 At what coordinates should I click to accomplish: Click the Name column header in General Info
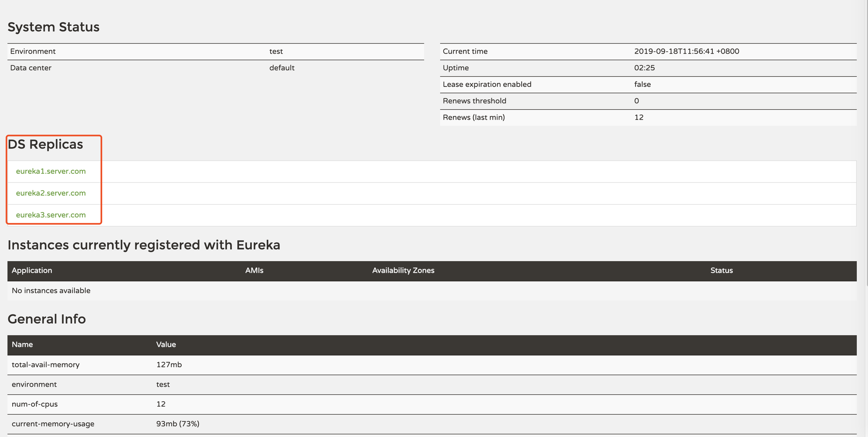(22, 344)
